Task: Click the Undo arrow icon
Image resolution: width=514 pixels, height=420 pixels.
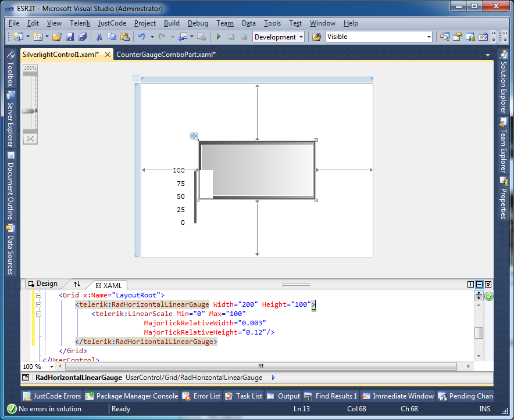Action: tap(141, 37)
